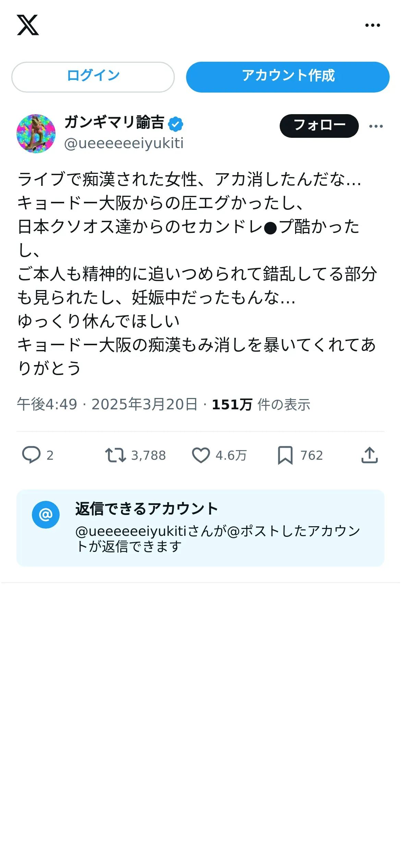Open the post's three-dot options menu
The height and width of the screenshot is (868, 401).
(x=376, y=126)
